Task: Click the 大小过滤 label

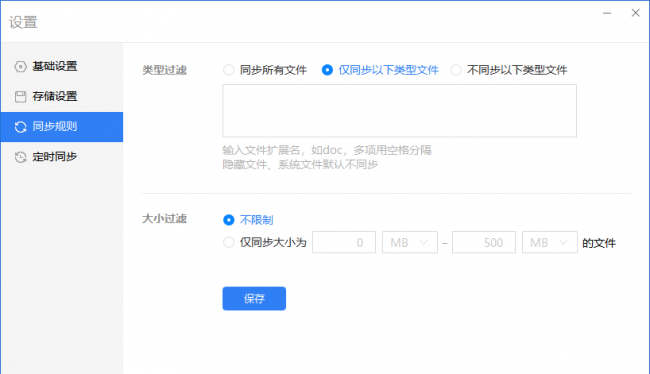Action: coord(165,219)
